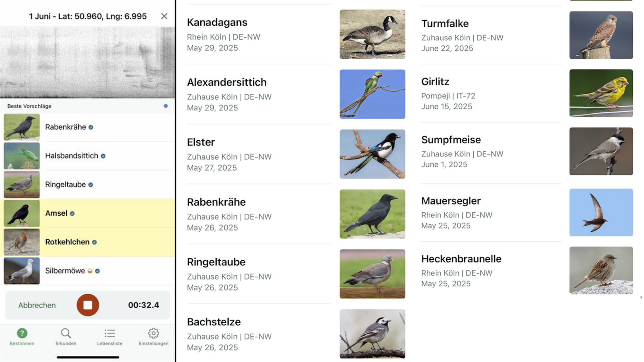This screenshot has height=362, width=644.
Task: Toggle the highlighted Amsel suggestion row
Action: (87, 213)
